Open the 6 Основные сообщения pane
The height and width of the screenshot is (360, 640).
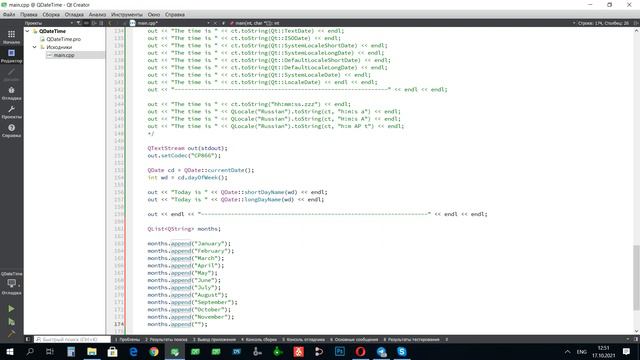[x=354, y=339]
